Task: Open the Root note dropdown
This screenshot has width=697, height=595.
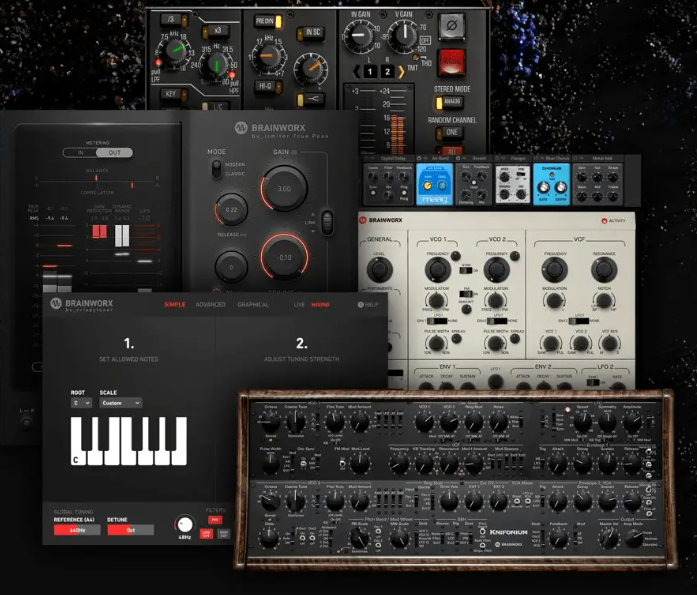Action: (81, 403)
